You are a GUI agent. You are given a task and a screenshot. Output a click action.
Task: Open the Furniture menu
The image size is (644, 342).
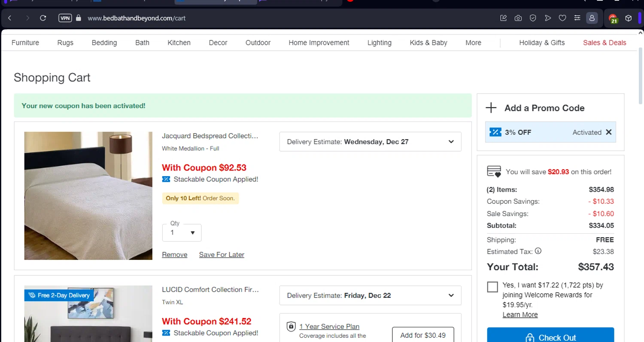25,43
